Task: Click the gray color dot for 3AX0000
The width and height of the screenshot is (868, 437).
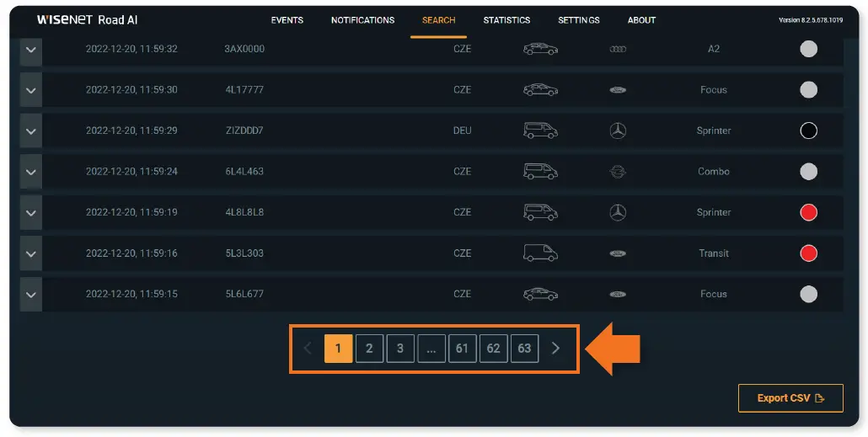Action: coord(809,49)
